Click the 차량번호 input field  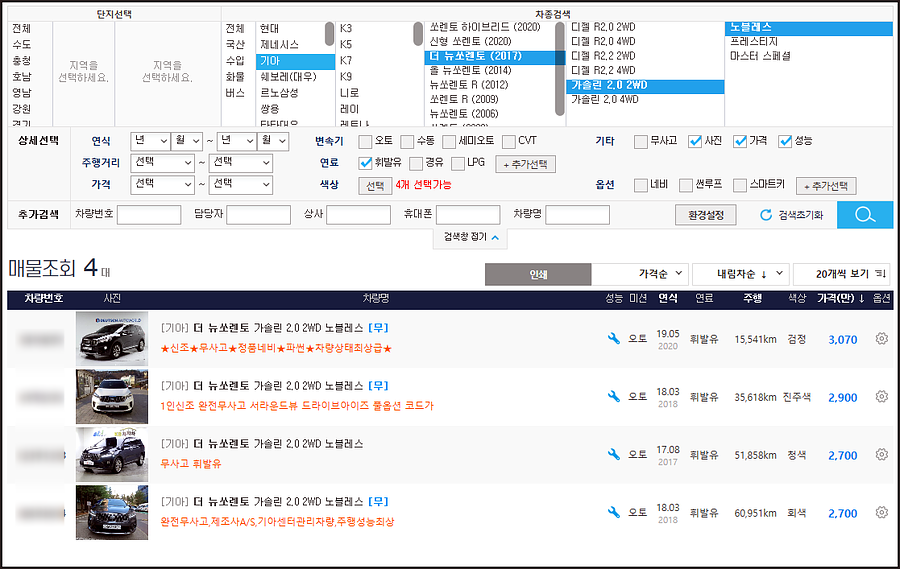point(149,215)
